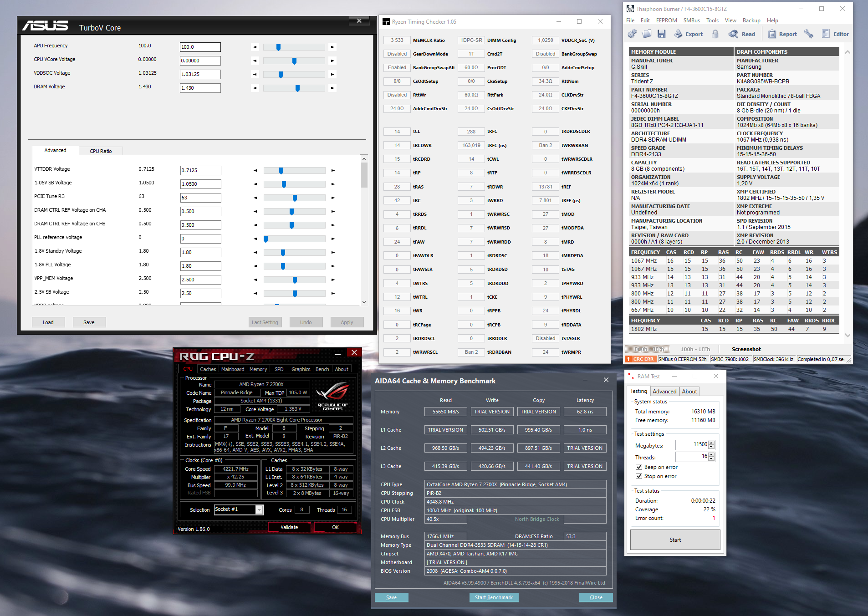
Task: Click Read in Thaiphoon Burner toolbar
Action: coord(742,34)
